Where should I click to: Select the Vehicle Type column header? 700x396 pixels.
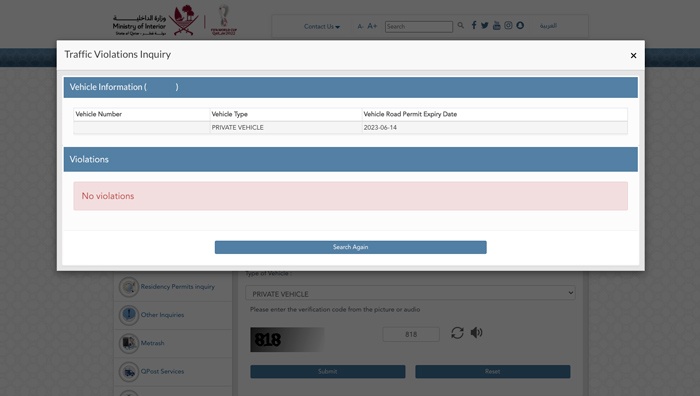coord(286,114)
